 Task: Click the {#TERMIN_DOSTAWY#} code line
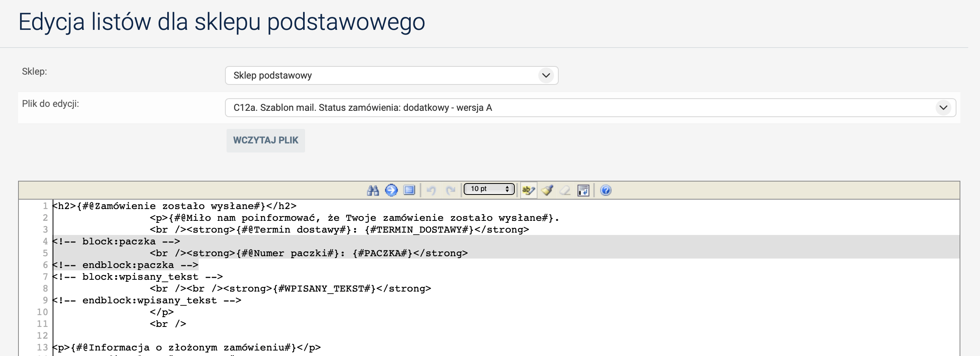coord(339,229)
